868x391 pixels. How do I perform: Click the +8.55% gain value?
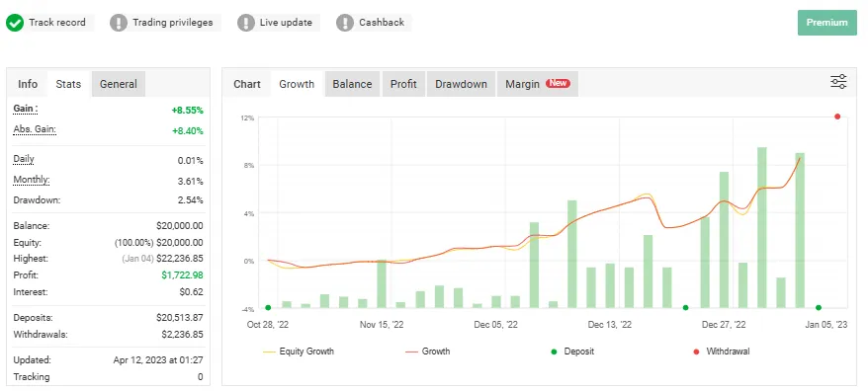pyautogui.click(x=187, y=110)
